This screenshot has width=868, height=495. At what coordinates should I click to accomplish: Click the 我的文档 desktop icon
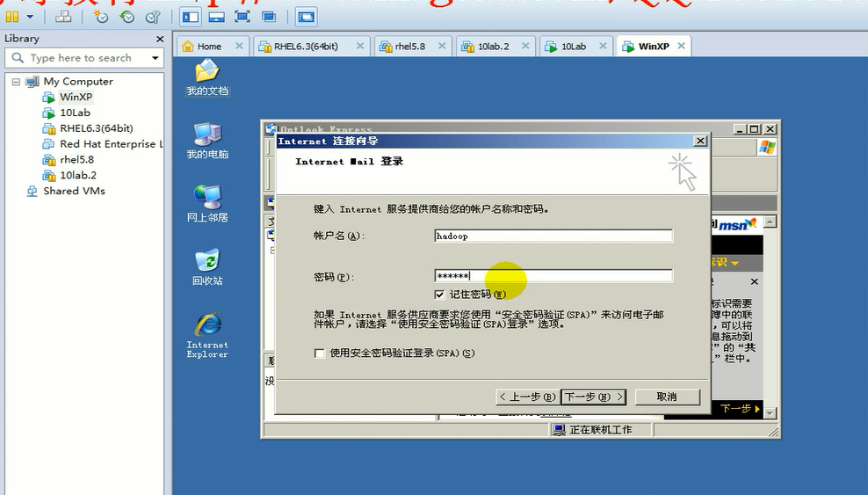click(x=207, y=78)
